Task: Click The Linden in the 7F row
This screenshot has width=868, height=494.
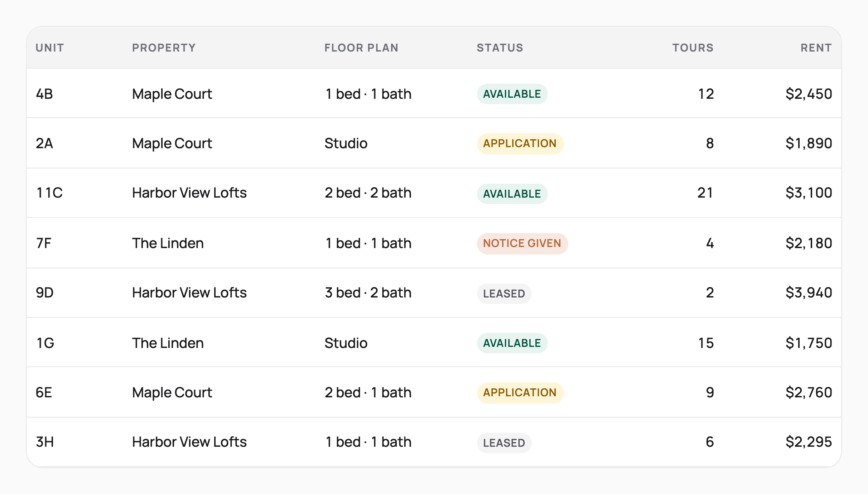Action: [x=168, y=243]
